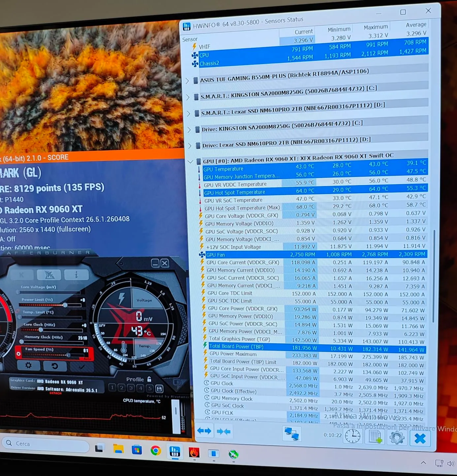Reset Afterburner settings to defaults

point(55,366)
